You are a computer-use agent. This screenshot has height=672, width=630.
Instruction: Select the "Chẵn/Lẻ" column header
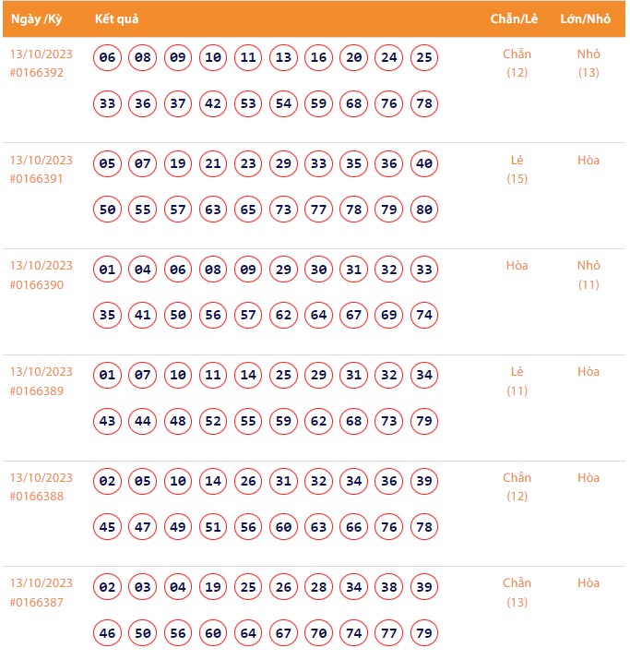[513, 19]
